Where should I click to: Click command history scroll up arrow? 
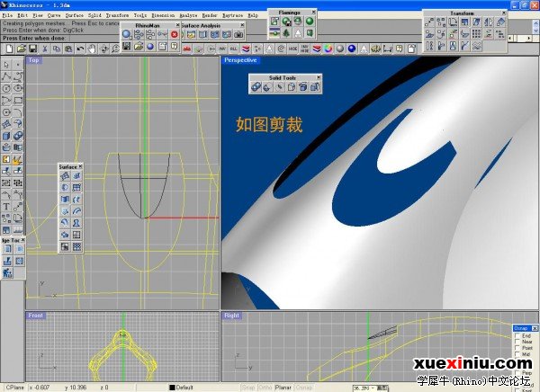[536, 23]
